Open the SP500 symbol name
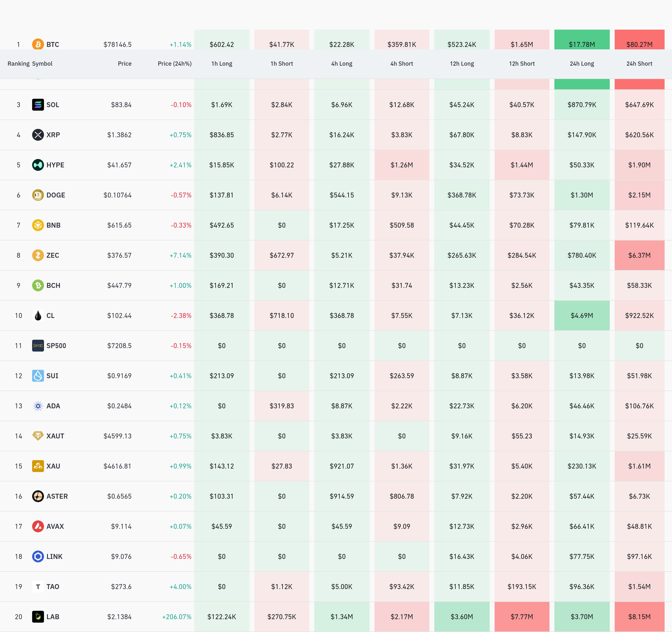 pyautogui.click(x=56, y=346)
